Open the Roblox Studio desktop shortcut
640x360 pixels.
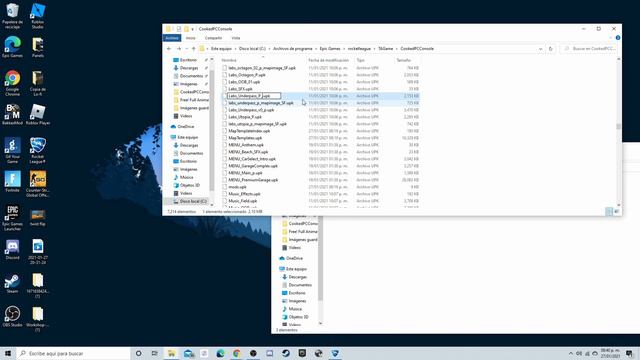[38, 16]
